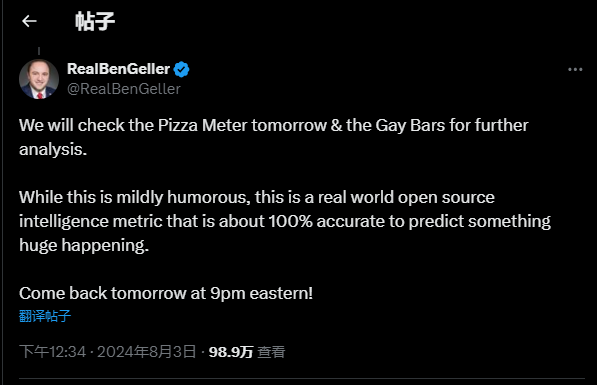Click the words Gay Bars in post

[x=410, y=126]
